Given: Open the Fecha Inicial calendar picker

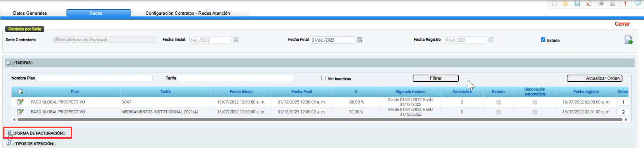Looking at the screenshot, I should point(236,40).
